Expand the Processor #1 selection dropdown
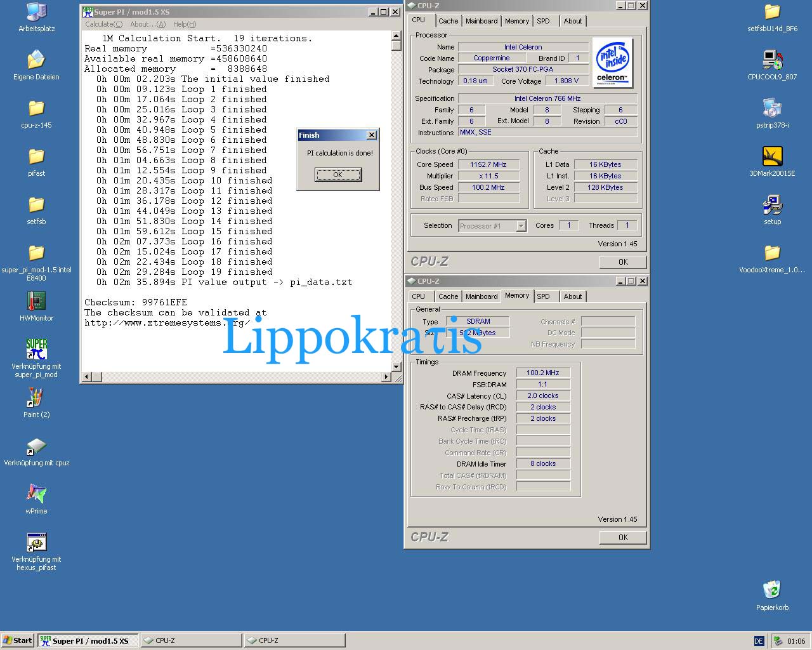Image resolution: width=812 pixels, height=650 pixels. click(521, 226)
